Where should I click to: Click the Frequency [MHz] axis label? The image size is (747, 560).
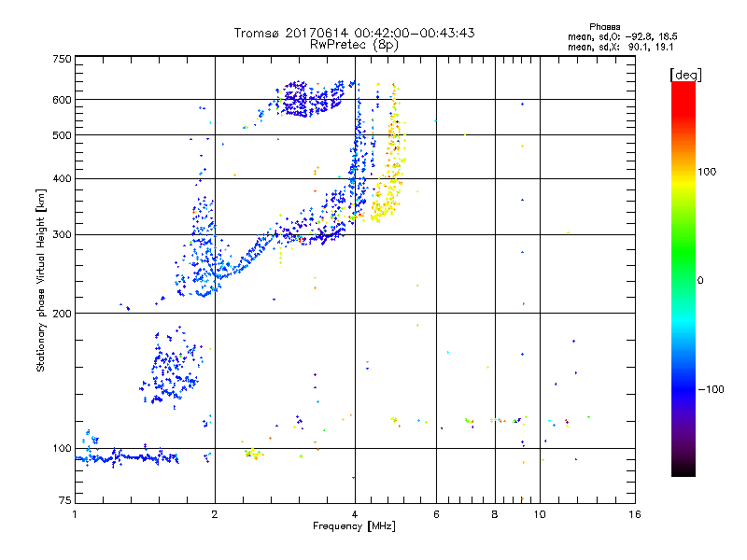coord(354,526)
